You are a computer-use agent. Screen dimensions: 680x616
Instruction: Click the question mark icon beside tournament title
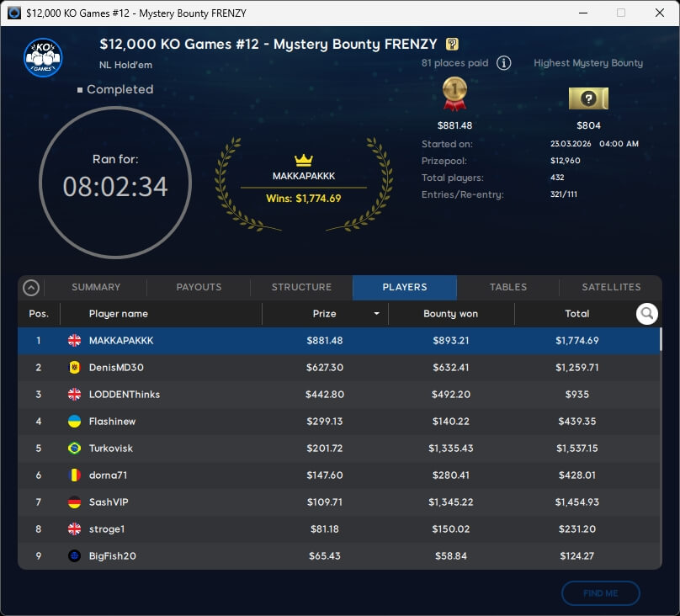point(452,45)
